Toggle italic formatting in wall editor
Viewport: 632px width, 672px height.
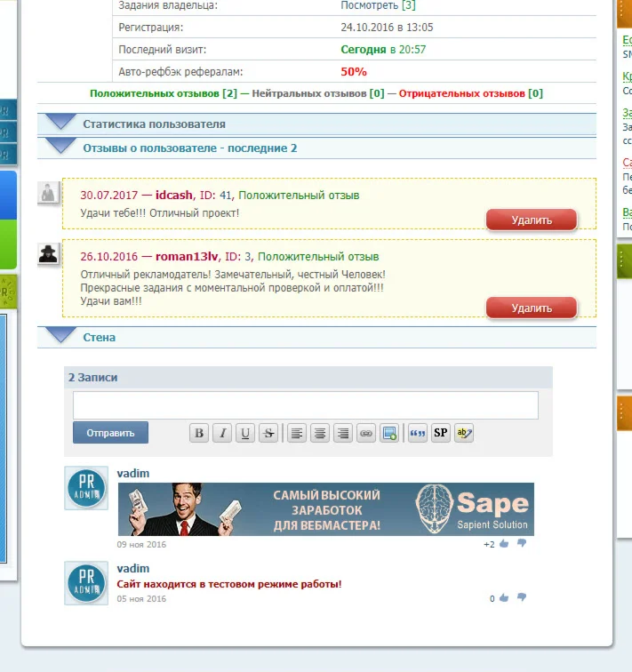tap(222, 433)
